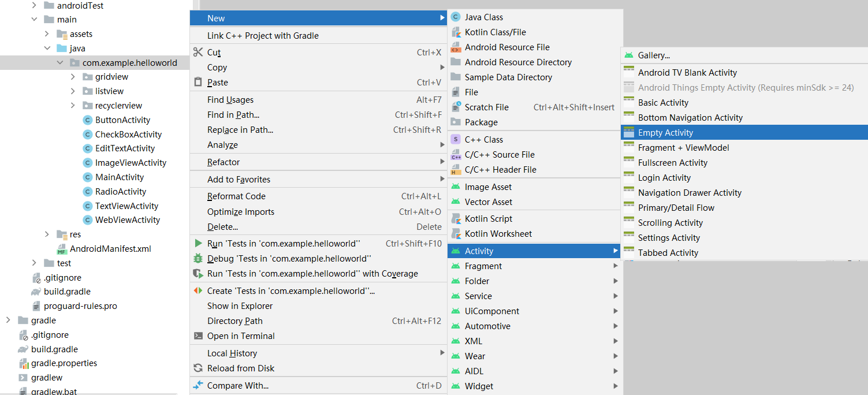The image size is (868, 395).
Task: Click the Paste clipboard icon
Action: pyautogui.click(x=198, y=83)
